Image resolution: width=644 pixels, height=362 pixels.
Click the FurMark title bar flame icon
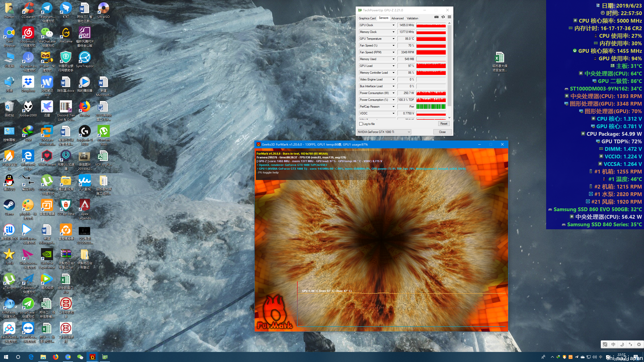coord(258,144)
